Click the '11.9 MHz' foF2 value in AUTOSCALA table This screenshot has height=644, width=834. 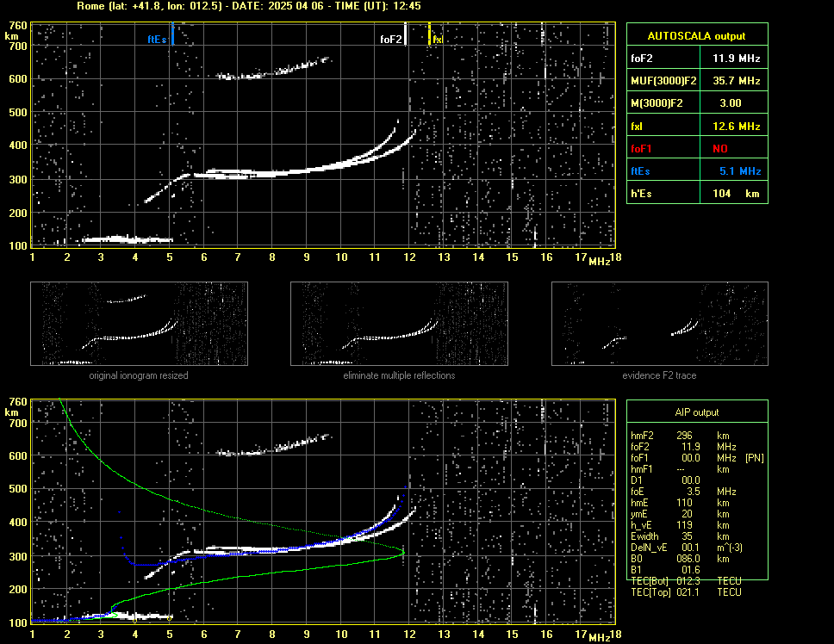(x=736, y=59)
